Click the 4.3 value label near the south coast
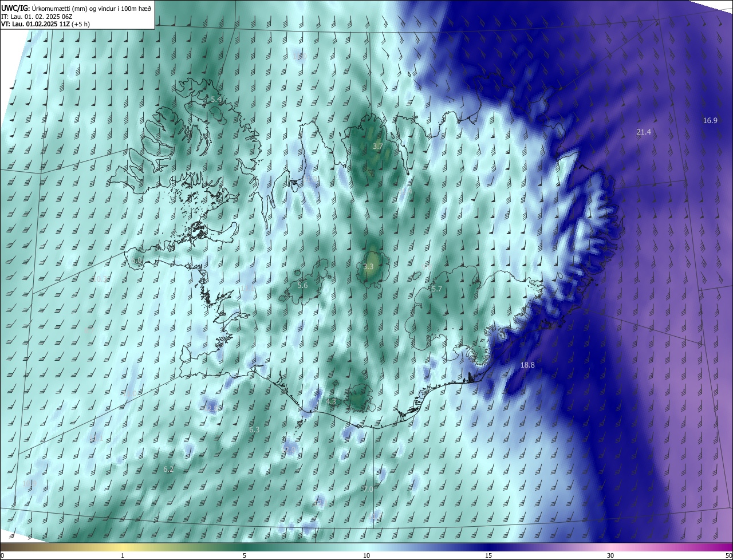 pyautogui.click(x=331, y=402)
